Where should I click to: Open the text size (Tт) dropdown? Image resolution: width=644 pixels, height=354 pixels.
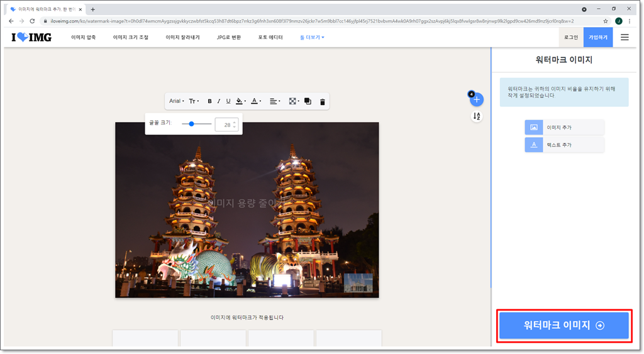194,101
